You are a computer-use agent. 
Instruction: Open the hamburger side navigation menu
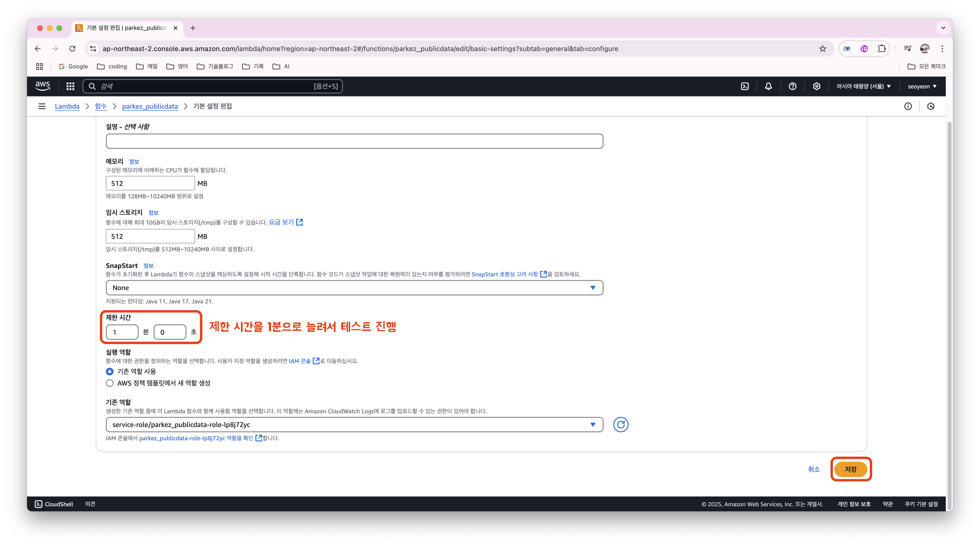[x=42, y=107]
